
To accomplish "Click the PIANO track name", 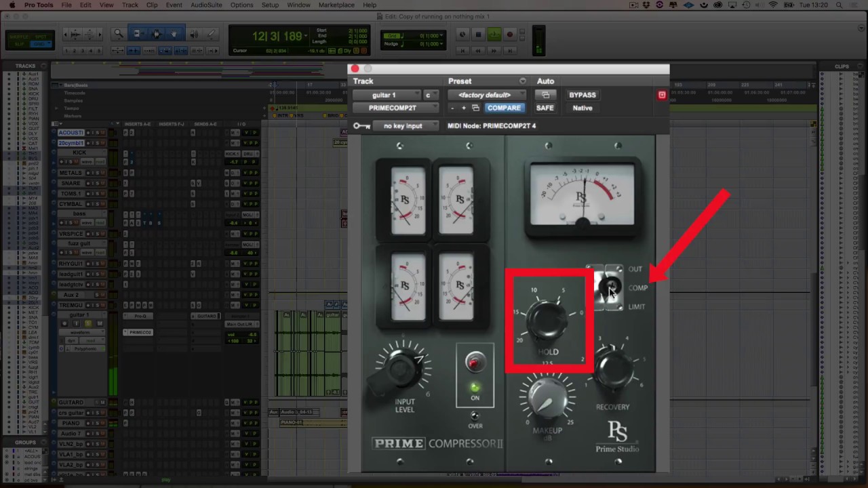I will 71,423.
